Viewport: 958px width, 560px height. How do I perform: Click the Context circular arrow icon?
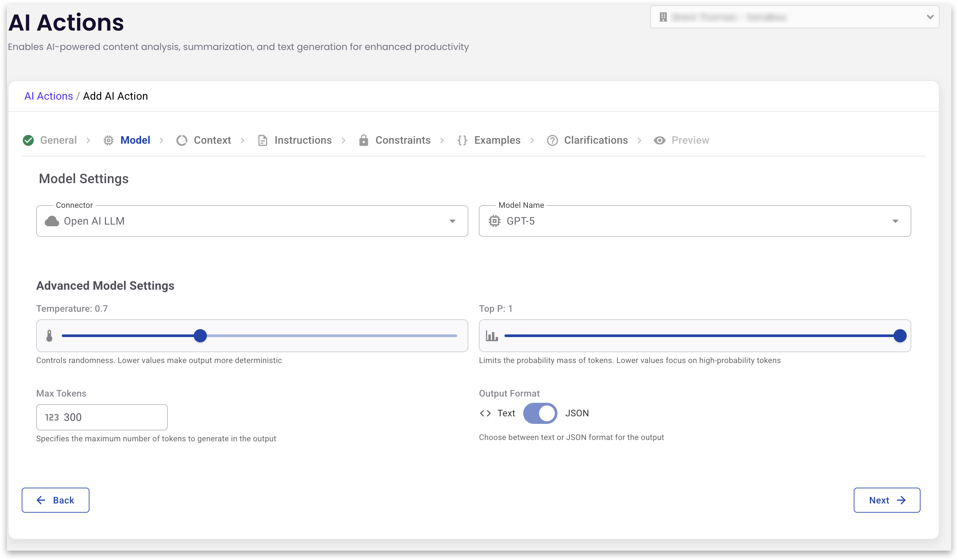(x=182, y=140)
